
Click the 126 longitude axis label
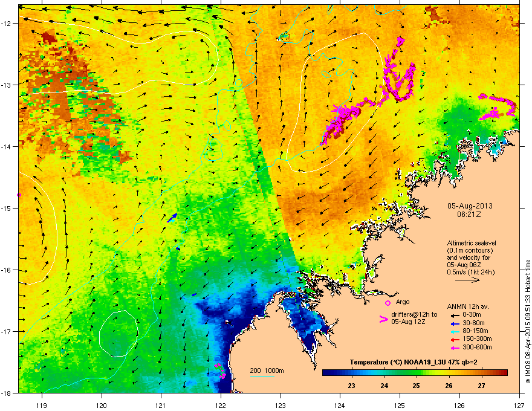459,405
